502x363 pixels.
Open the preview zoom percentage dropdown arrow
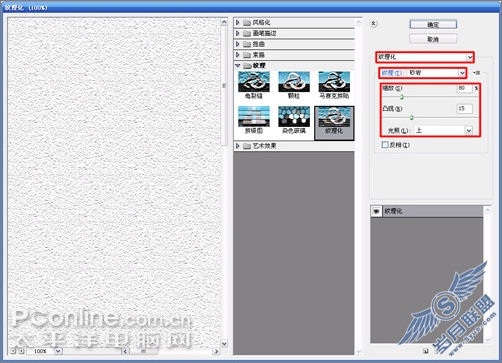pyautogui.click(x=58, y=351)
